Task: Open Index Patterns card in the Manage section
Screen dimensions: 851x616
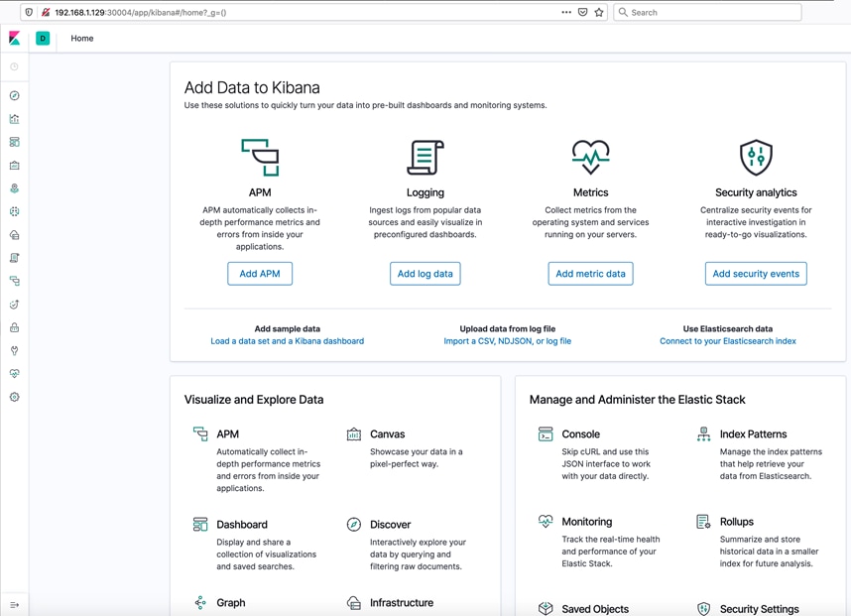Action: pos(762,454)
